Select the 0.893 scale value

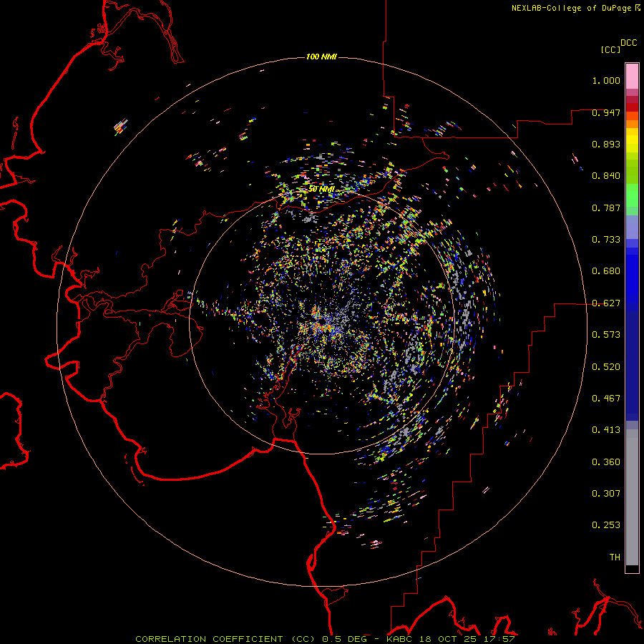pyautogui.click(x=606, y=144)
